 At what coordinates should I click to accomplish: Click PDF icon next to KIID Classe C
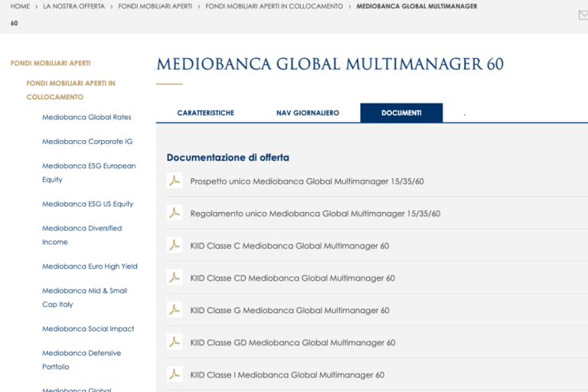175,245
